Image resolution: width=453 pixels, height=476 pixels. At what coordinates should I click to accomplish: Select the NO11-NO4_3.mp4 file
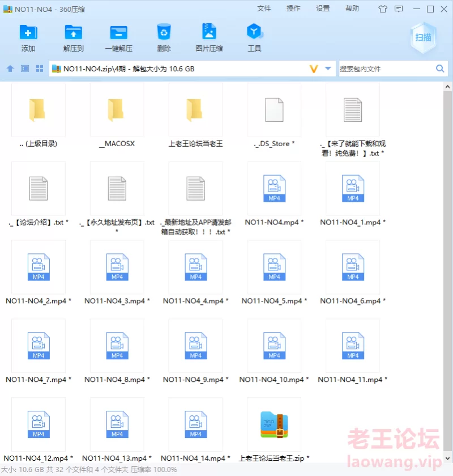(117, 273)
